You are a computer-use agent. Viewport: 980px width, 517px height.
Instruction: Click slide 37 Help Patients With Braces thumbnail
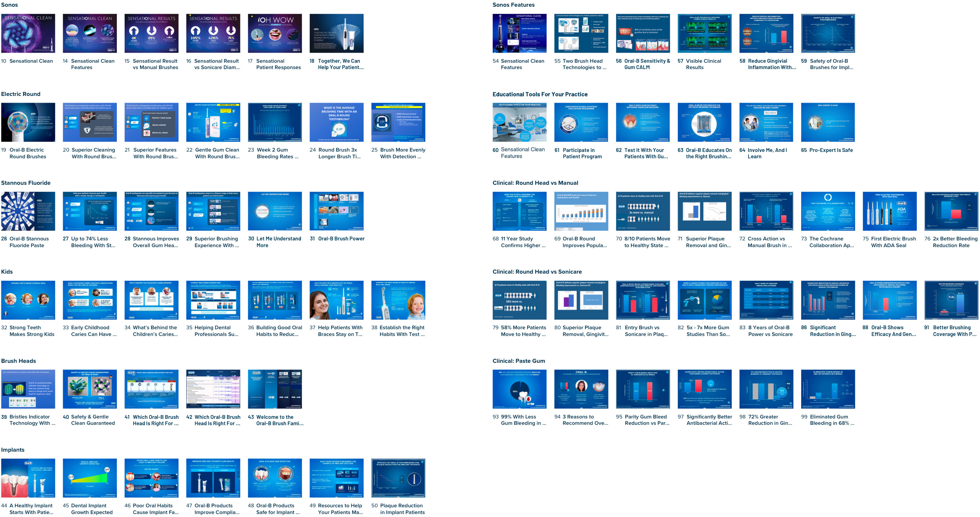[336, 300]
